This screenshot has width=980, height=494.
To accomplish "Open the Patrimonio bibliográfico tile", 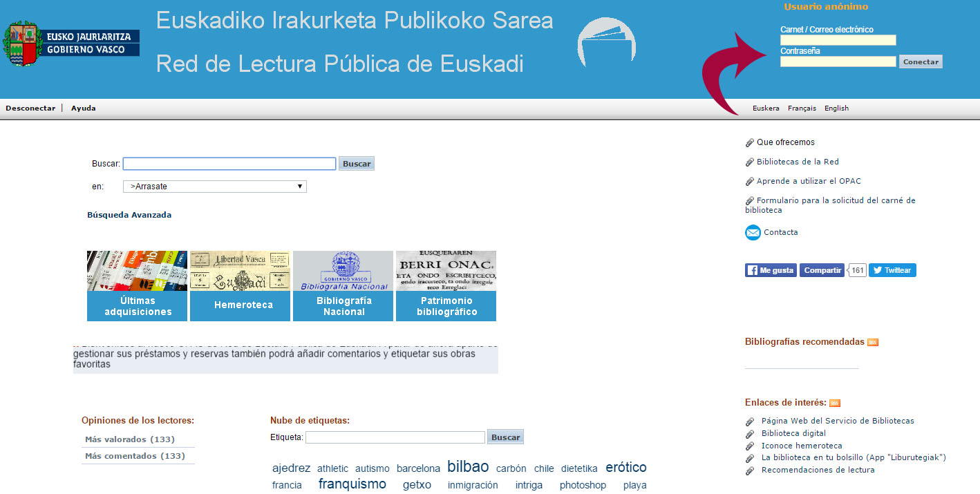I will point(446,286).
